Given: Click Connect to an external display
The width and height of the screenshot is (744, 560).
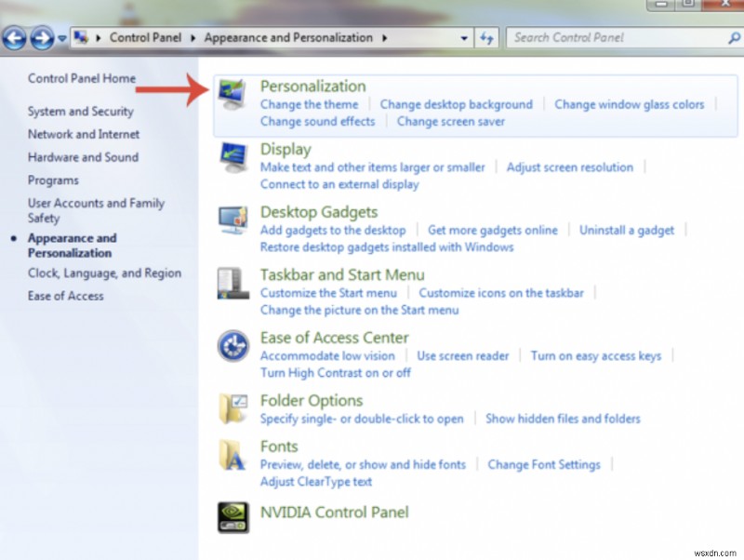Looking at the screenshot, I should (x=339, y=184).
